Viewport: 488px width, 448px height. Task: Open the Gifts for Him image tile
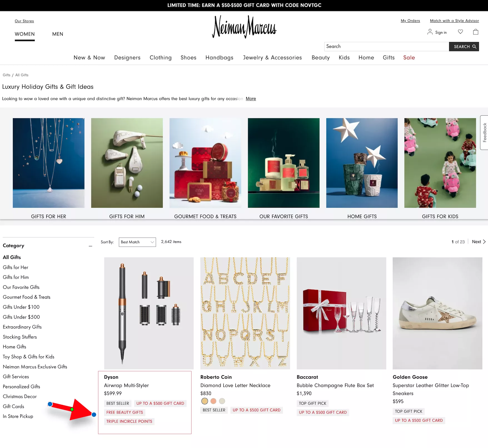[127, 163]
